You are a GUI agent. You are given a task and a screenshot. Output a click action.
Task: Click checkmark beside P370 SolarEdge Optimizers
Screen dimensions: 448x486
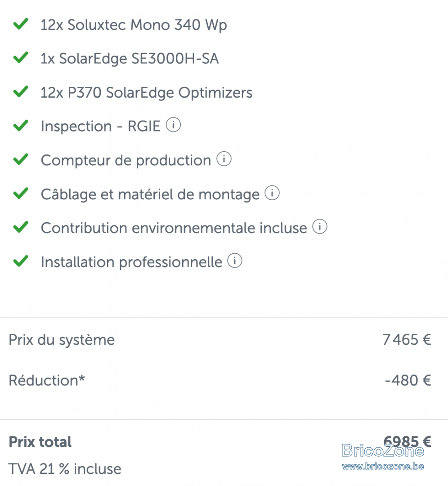(21, 92)
